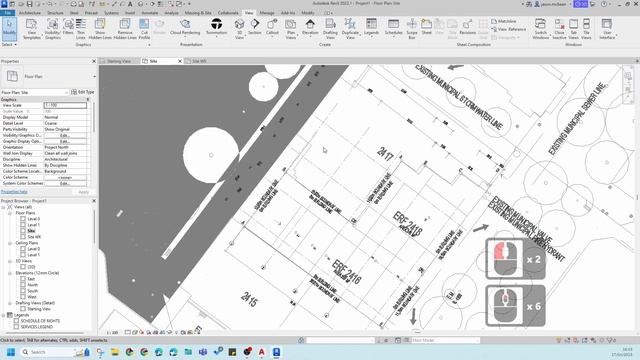640x360 pixels.
Task: Open the Filters tool
Action: 68,27
